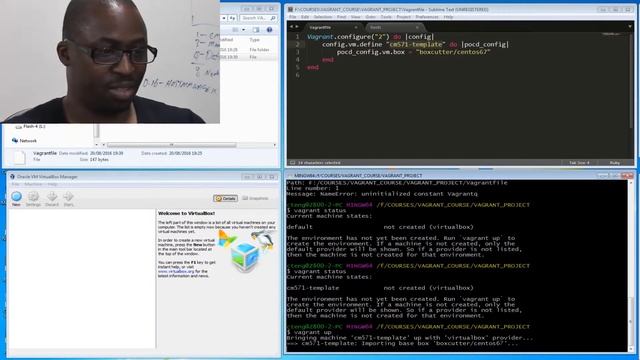The image size is (640, 360).
Task: Open Ruby syntax selector in Sublime status bar
Action: click(x=614, y=163)
